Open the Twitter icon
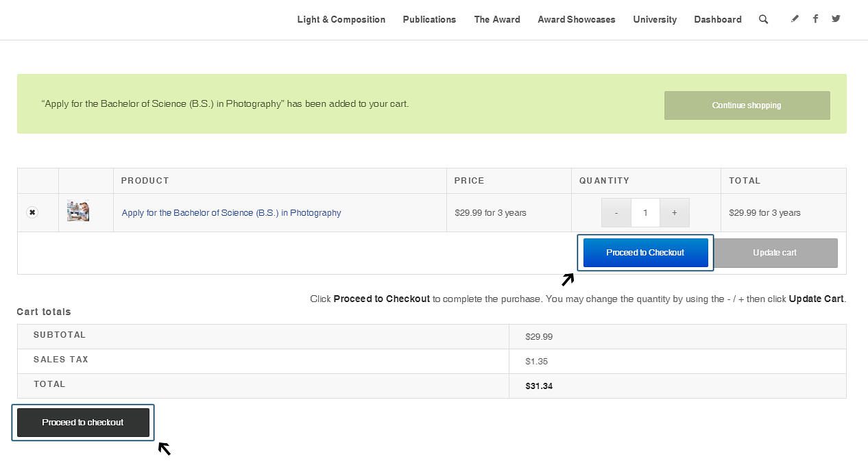The image size is (868, 463). (836, 18)
